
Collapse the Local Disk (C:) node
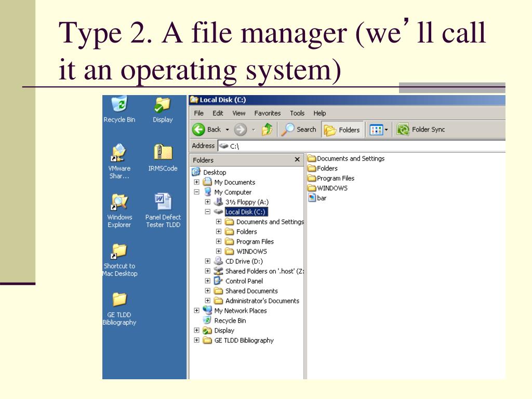pos(208,211)
